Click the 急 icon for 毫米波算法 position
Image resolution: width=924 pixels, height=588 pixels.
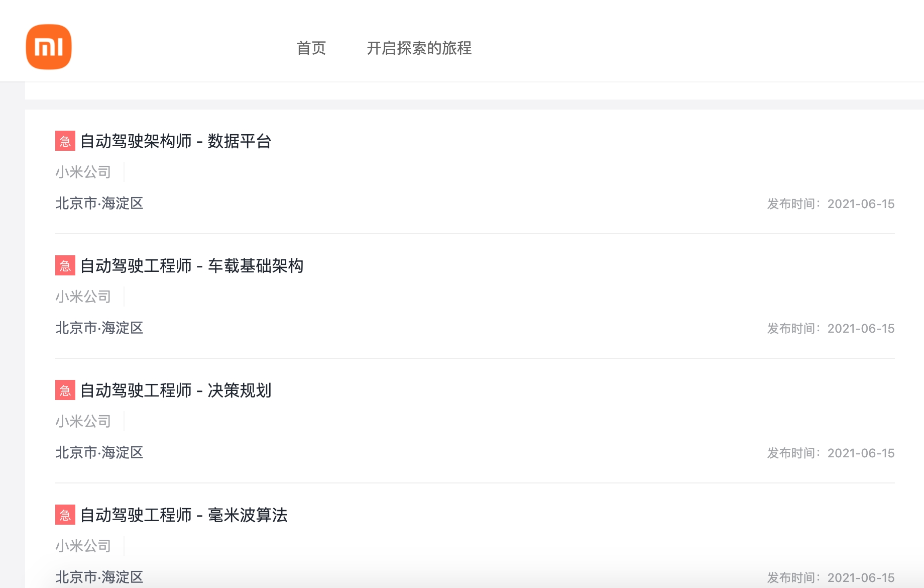point(64,516)
